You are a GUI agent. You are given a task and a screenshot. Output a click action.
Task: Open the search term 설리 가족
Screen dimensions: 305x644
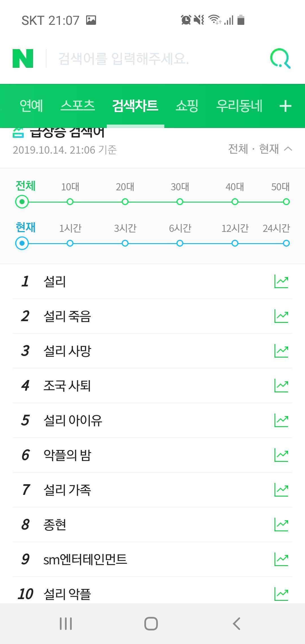point(67,490)
